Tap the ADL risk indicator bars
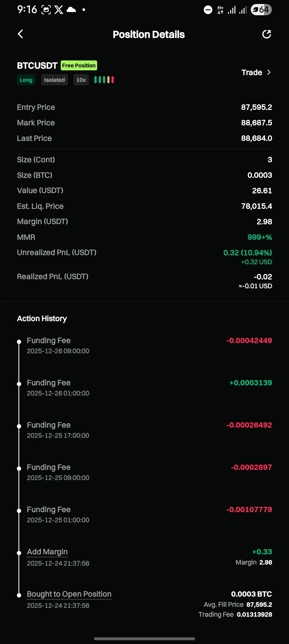 [104, 80]
